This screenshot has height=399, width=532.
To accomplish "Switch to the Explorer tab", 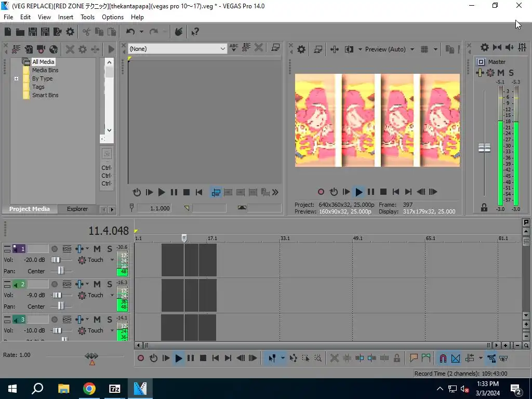I will [77, 209].
